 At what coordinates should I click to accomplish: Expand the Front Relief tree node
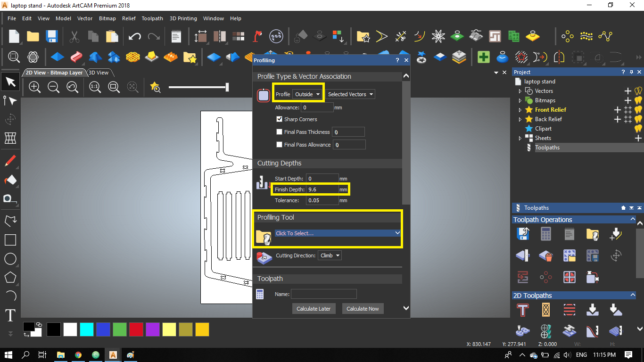tap(520, 110)
